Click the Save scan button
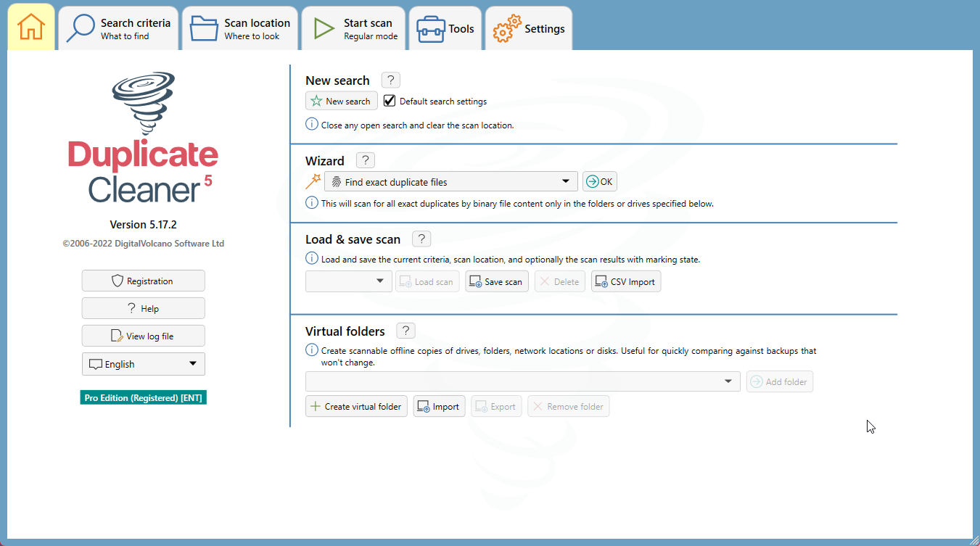Screen dimensions: 980x546 point(497,281)
